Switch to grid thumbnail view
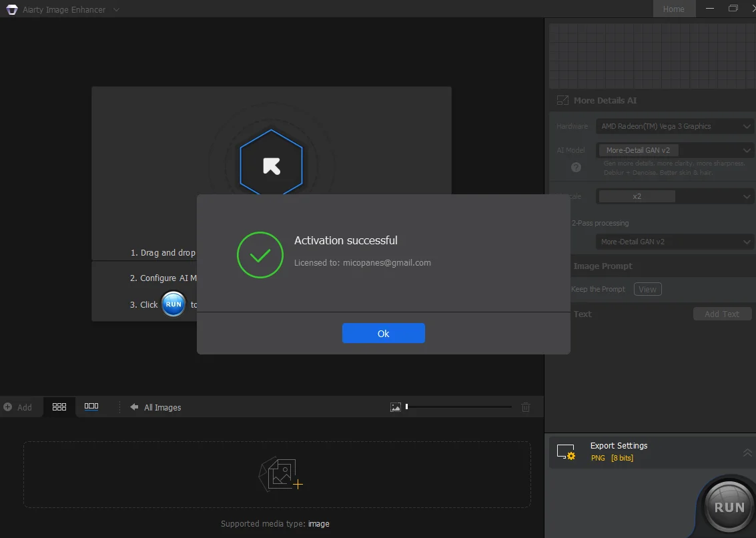This screenshot has height=538, width=756. coord(59,407)
